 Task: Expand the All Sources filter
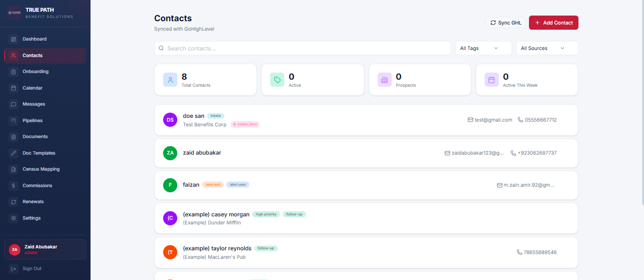[547, 48]
